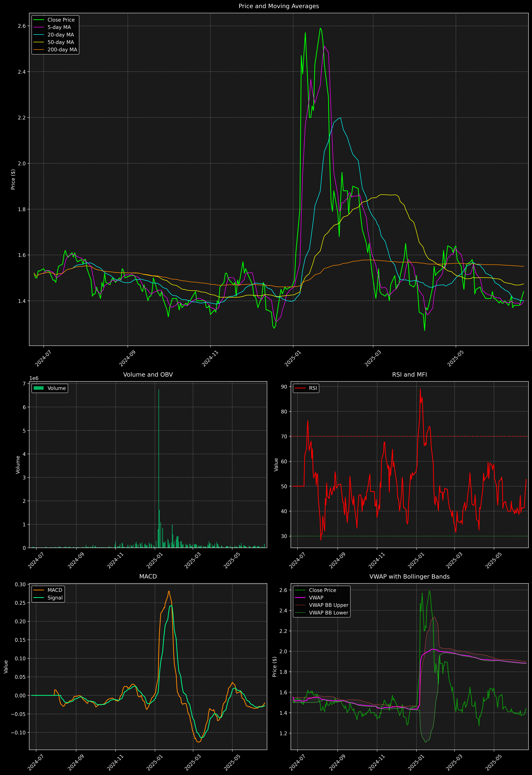The width and height of the screenshot is (532, 775).
Task: Click the 90 tick on the RSI y-axis
Action: click(284, 387)
